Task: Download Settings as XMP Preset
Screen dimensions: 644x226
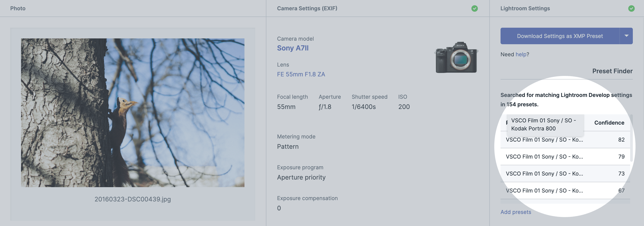Action: (x=560, y=36)
